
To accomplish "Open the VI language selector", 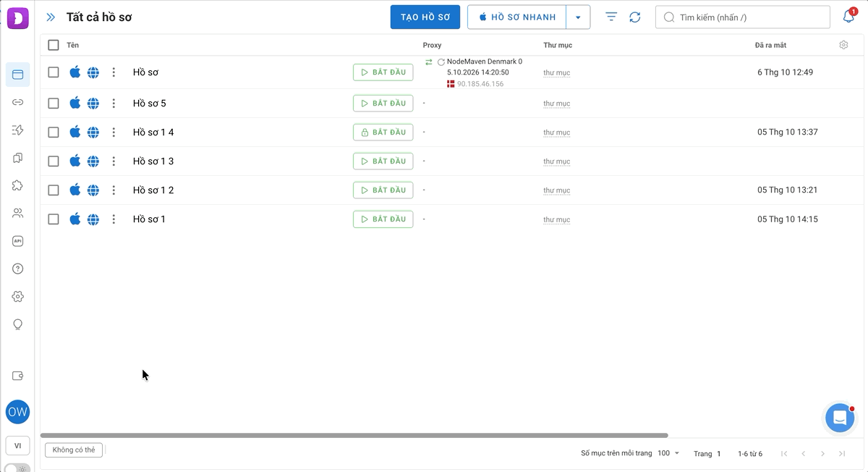I will click(x=17, y=446).
